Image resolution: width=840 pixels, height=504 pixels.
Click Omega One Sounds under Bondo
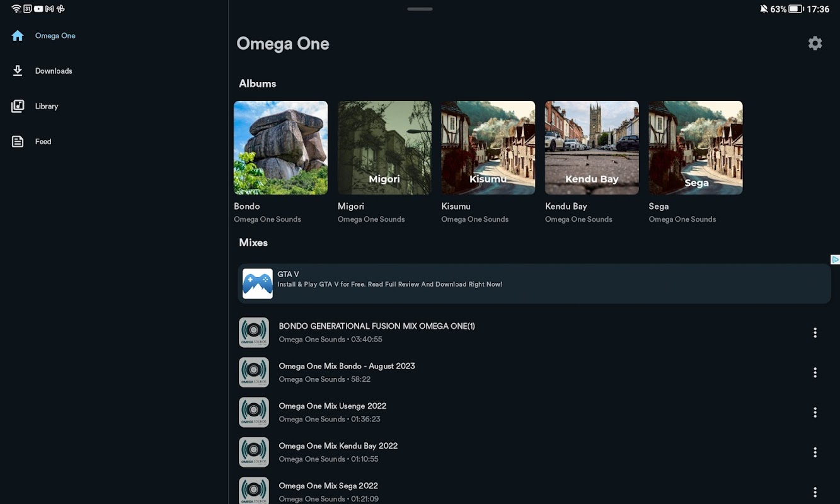tap(267, 219)
